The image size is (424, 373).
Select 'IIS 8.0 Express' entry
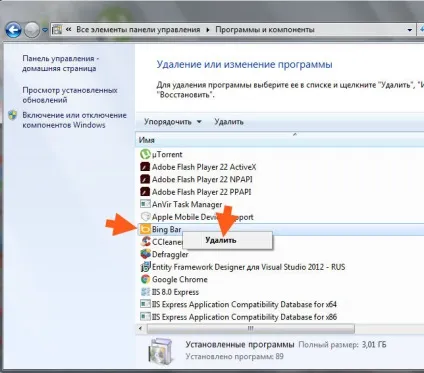click(x=175, y=292)
